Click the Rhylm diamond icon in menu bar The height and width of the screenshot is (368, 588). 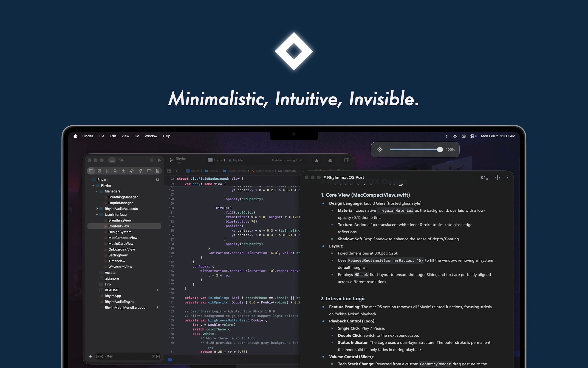455,136
